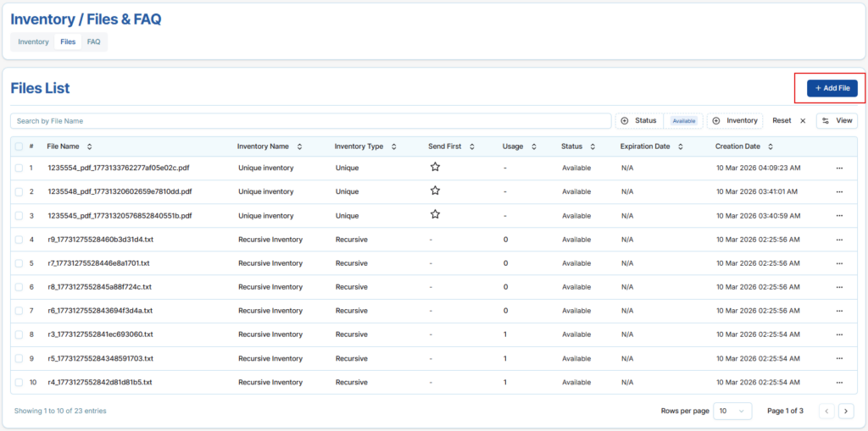Click the Search by File Name field

310,121
